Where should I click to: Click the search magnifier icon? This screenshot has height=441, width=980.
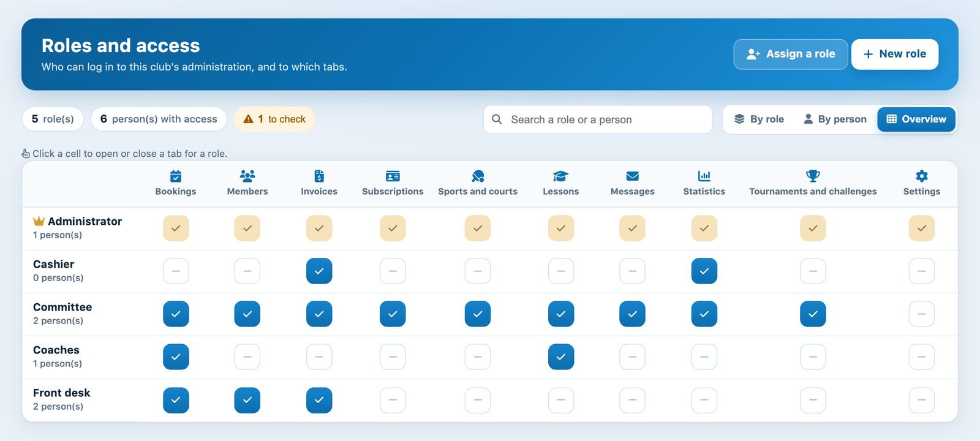497,119
